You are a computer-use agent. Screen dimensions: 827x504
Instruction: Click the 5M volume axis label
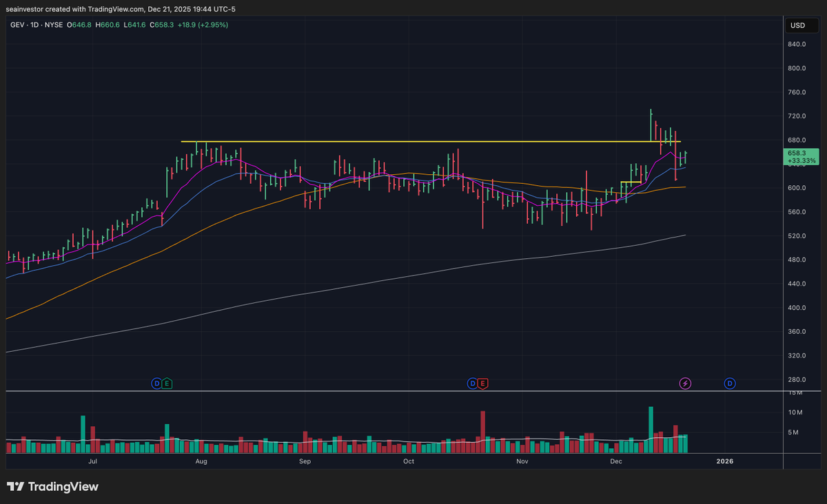[x=793, y=432]
